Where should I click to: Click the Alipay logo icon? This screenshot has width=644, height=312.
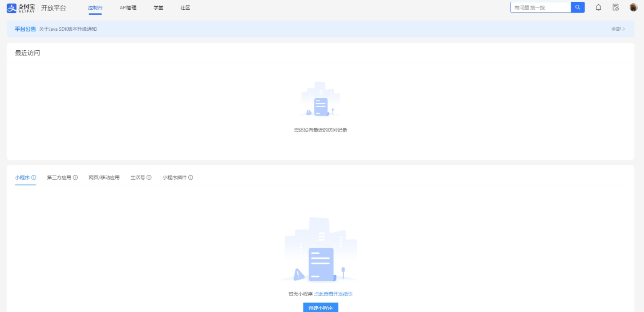click(x=12, y=8)
